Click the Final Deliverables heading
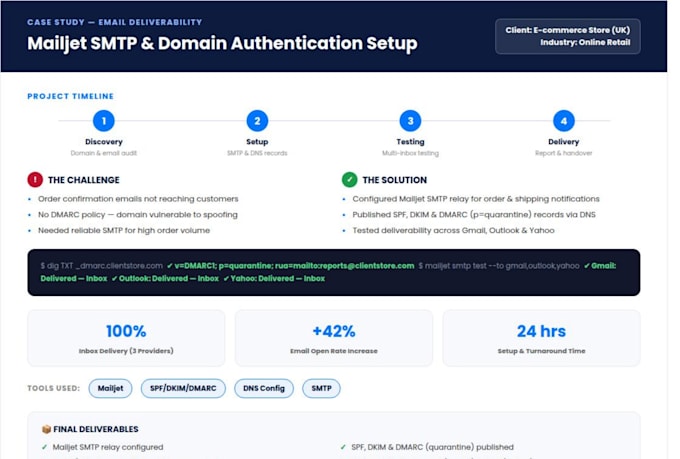 (x=96, y=429)
